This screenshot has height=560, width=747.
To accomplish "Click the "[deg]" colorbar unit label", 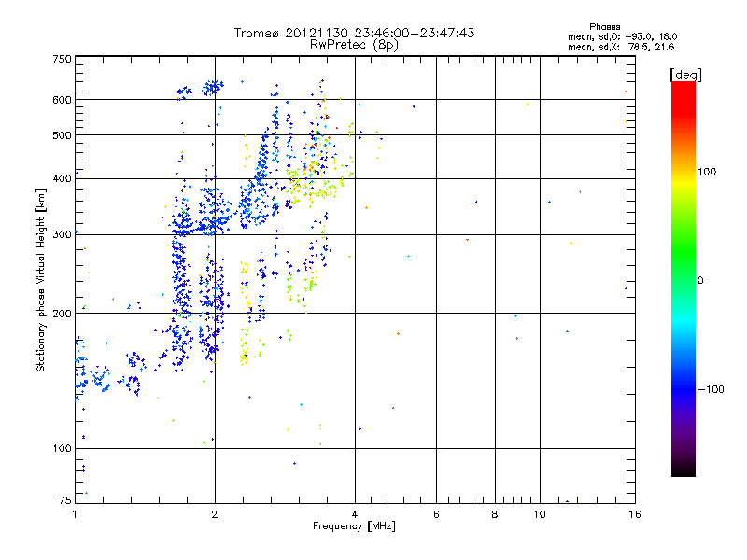I will (685, 75).
